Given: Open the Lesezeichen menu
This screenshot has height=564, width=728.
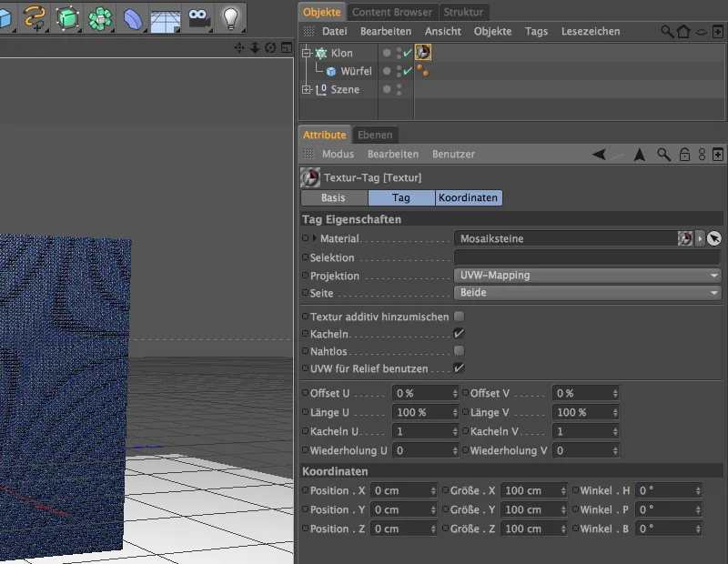Looking at the screenshot, I should pyautogui.click(x=591, y=32).
